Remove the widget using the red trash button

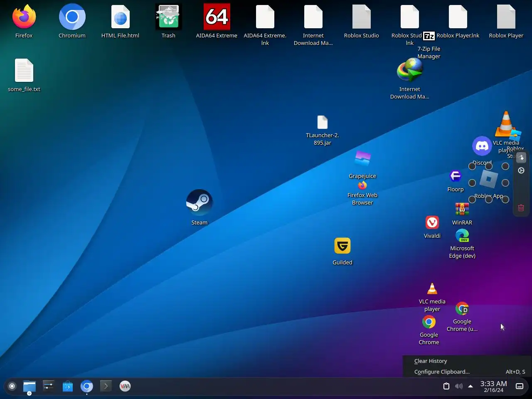(x=521, y=207)
